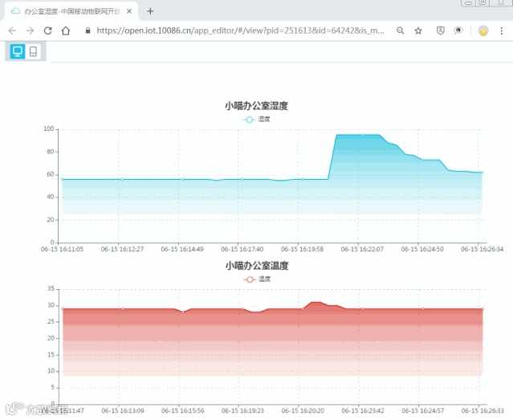513x420 pixels.
Task: Click the temperature data point at 06-15 16:19:23
Action: coord(242,308)
